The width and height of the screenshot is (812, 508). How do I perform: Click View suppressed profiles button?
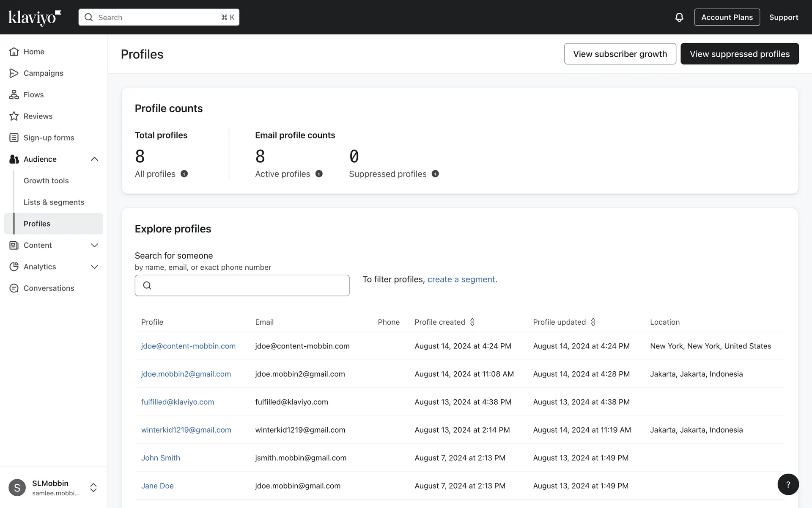tap(739, 54)
